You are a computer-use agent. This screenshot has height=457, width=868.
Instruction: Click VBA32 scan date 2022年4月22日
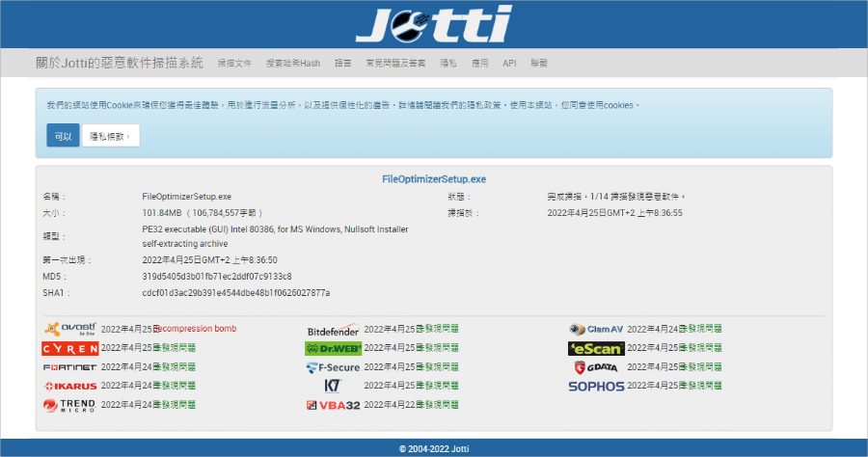pyautogui.click(x=394, y=405)
